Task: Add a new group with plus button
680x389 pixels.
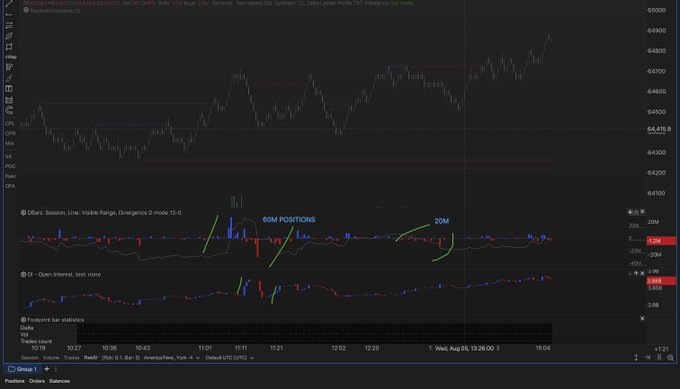Action: tap(47, 369)
